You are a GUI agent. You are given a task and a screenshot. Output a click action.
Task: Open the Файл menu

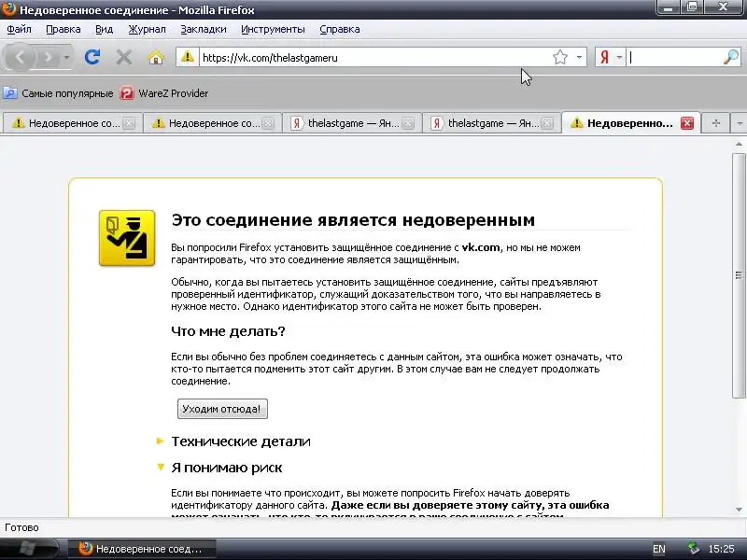pos(19,29)
